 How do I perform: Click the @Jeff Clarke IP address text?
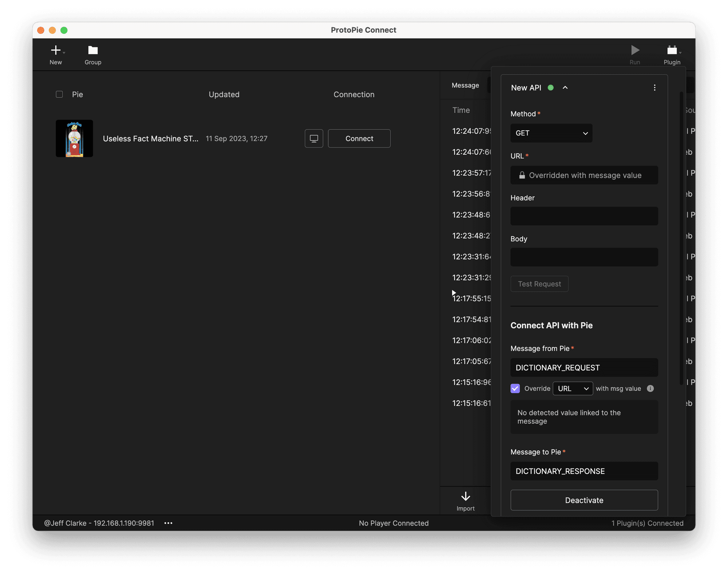99,523
